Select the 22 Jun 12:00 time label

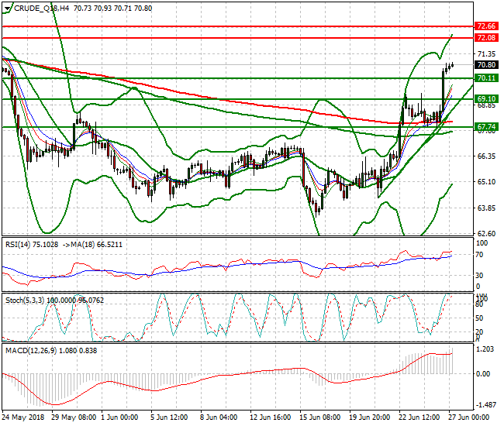(x=419, y=417)
